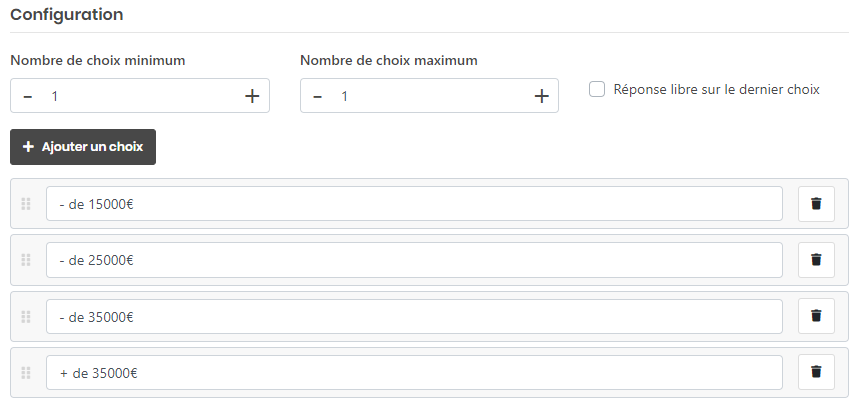Decrease the maximum number of choices
Viewport: 862px width, 411px height.
tap(317, 96)
